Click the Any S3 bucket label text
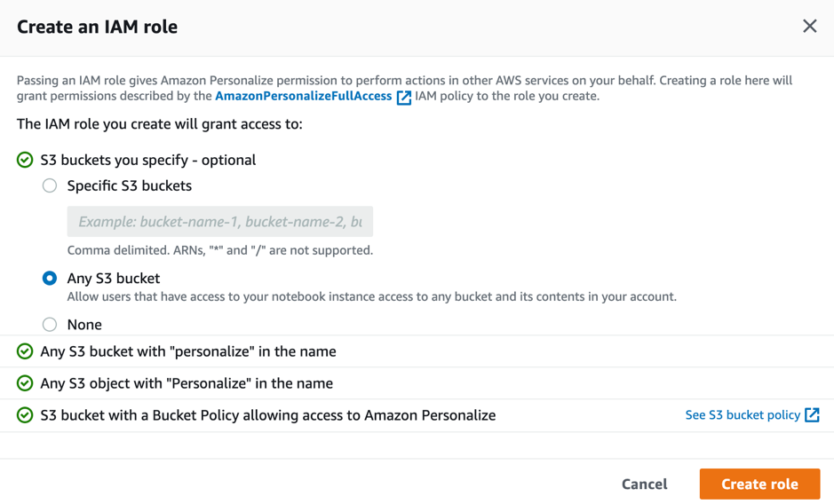Screen dimensions: 834x504 click(x=114, y=279)
